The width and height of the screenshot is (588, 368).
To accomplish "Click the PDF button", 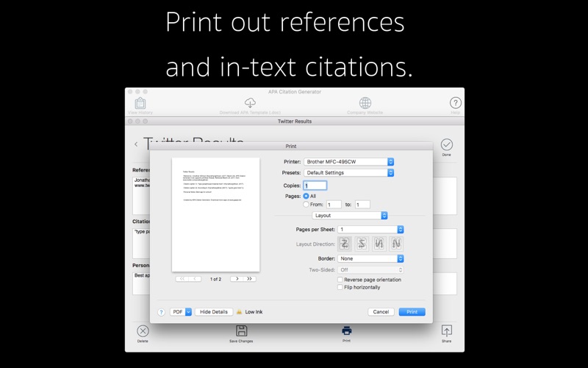I will (x=178, y=312).
